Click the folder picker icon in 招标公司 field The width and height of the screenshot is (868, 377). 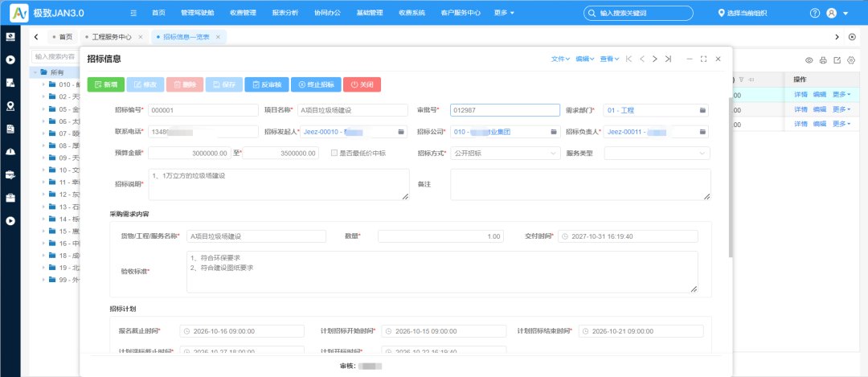pyautogui.click(x=553, y=132)
